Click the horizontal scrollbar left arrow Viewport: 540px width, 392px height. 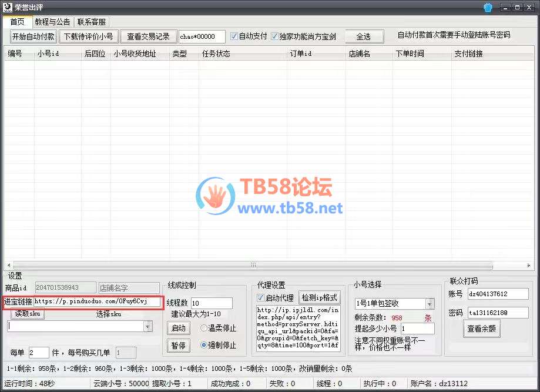tap(9, 265)
